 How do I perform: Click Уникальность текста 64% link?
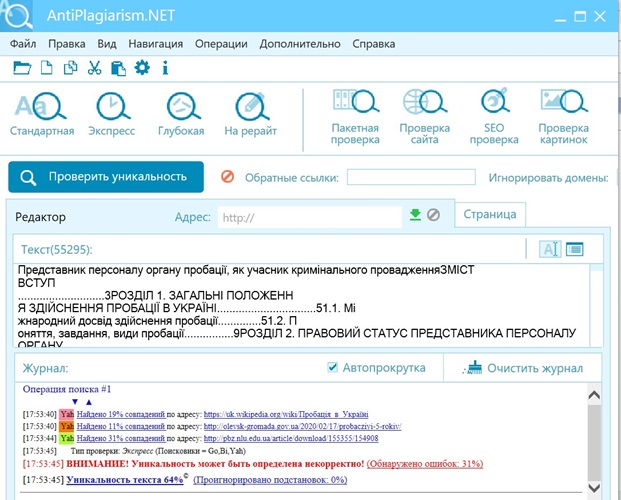pos(125,480)
